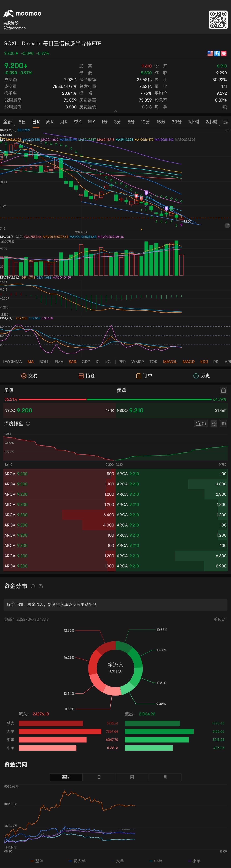Open the 持仓 positions button
231x868 pixels.
point(87,376)
